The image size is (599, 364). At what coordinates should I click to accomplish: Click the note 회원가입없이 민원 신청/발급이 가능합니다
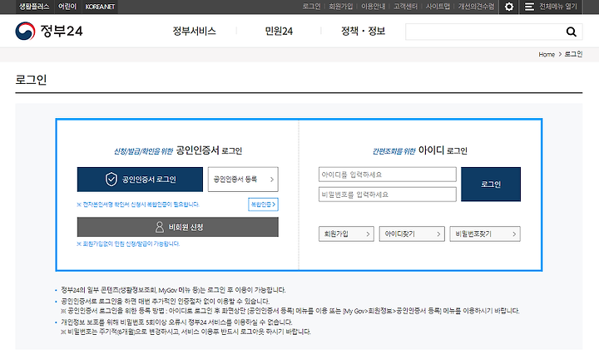tap(128, 243)
